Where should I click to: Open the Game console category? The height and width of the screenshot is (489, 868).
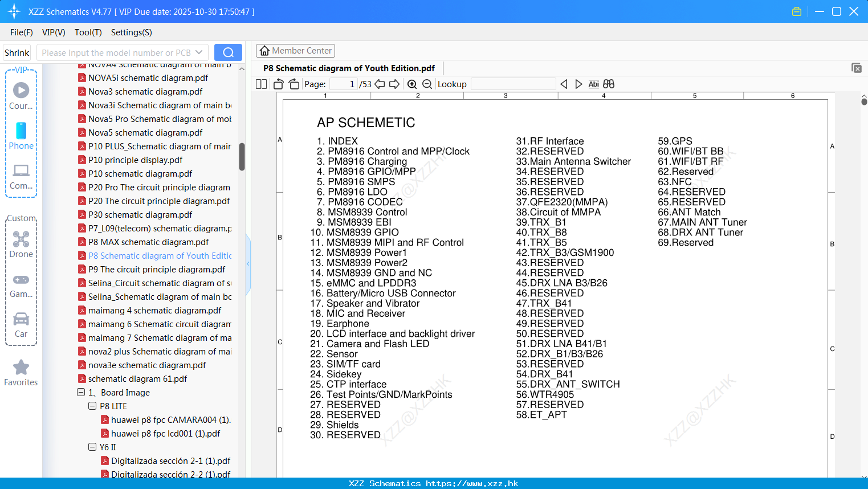pos(21,285)
